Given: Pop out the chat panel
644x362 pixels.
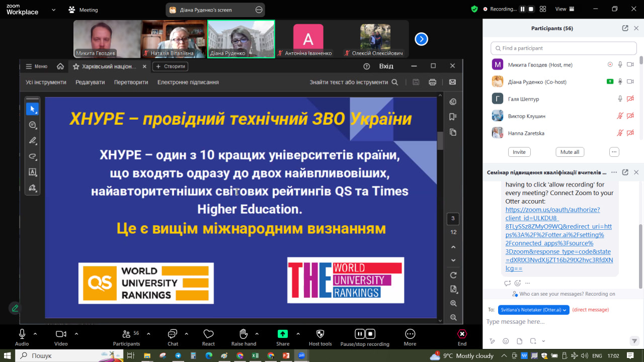Looking at the screenshot, I should click(x=625, y=172).
